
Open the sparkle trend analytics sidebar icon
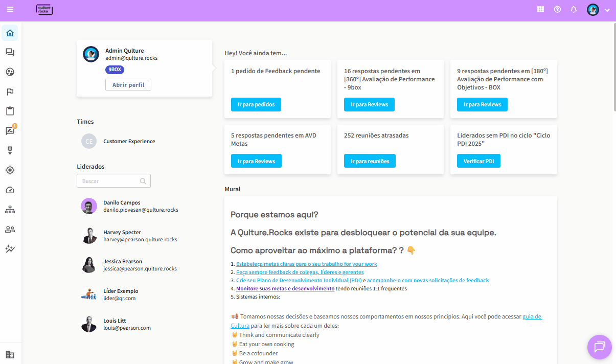point(10,249)
